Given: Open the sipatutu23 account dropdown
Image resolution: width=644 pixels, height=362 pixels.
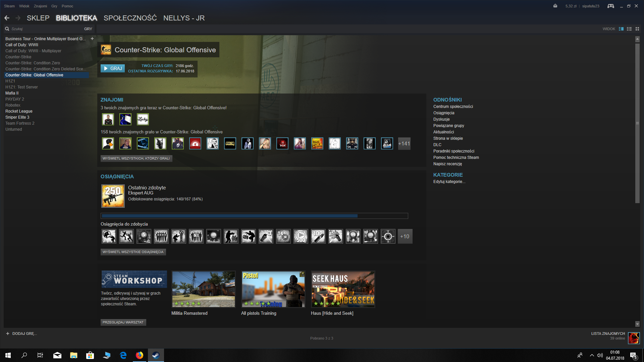Looking at the screenshot, I should point(591,6).
